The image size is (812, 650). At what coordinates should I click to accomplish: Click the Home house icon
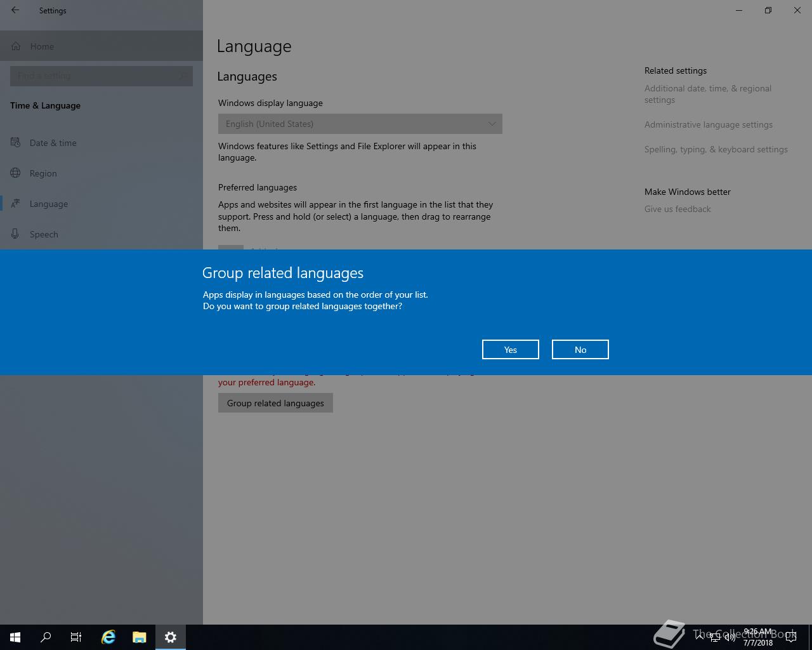16,46
